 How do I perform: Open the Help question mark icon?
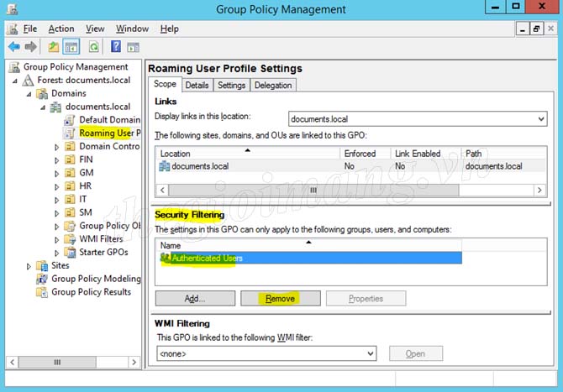pyautogui.click(x=116, y=47)
